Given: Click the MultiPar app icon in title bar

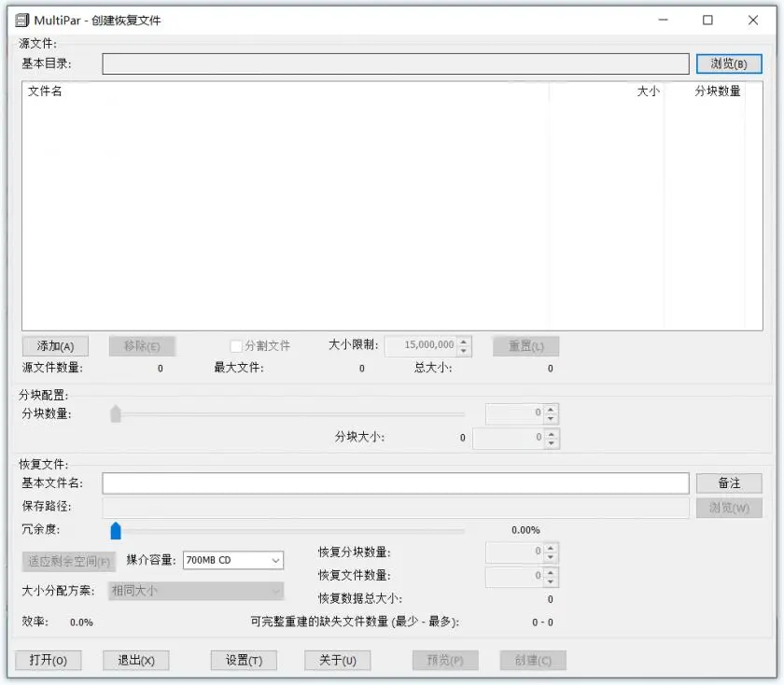Looking at the screenshot, I should coord(22,21).
